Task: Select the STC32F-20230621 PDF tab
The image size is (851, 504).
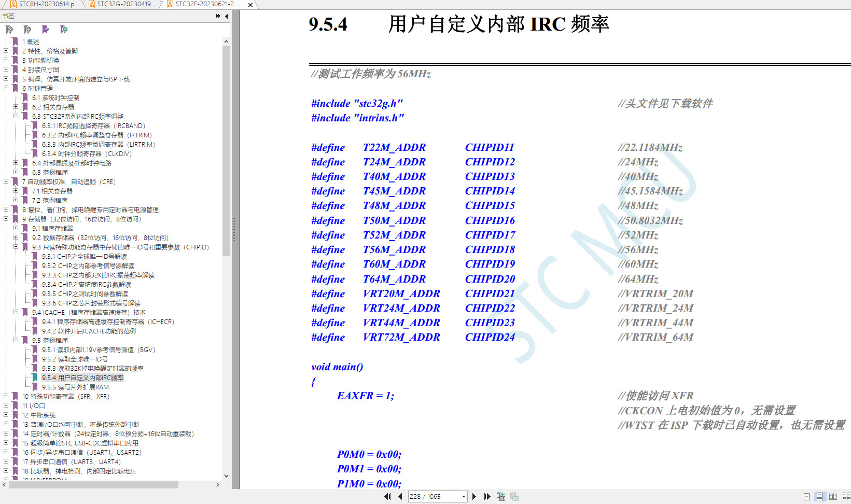Action: 207,4
